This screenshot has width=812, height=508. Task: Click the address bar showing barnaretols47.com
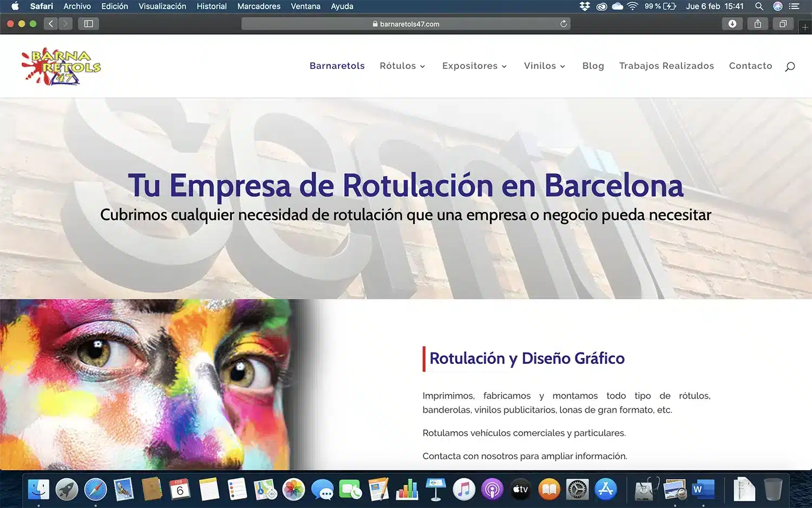point(406,24)
